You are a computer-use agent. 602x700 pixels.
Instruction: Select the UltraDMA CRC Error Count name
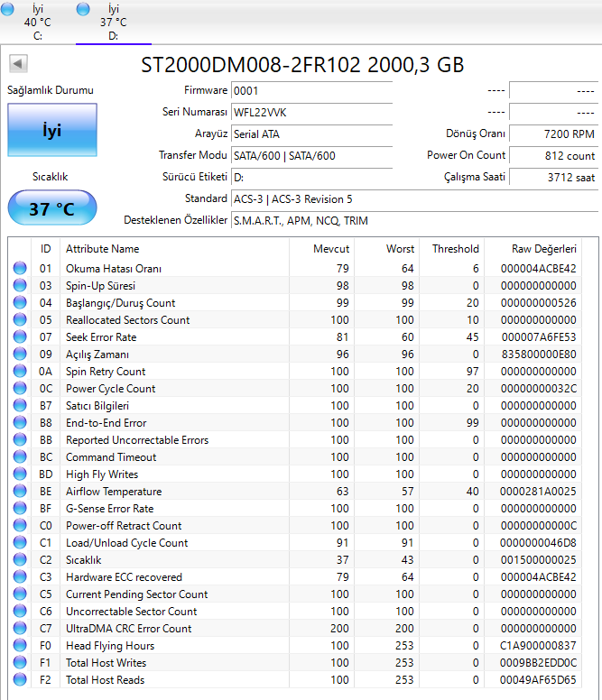129,628
